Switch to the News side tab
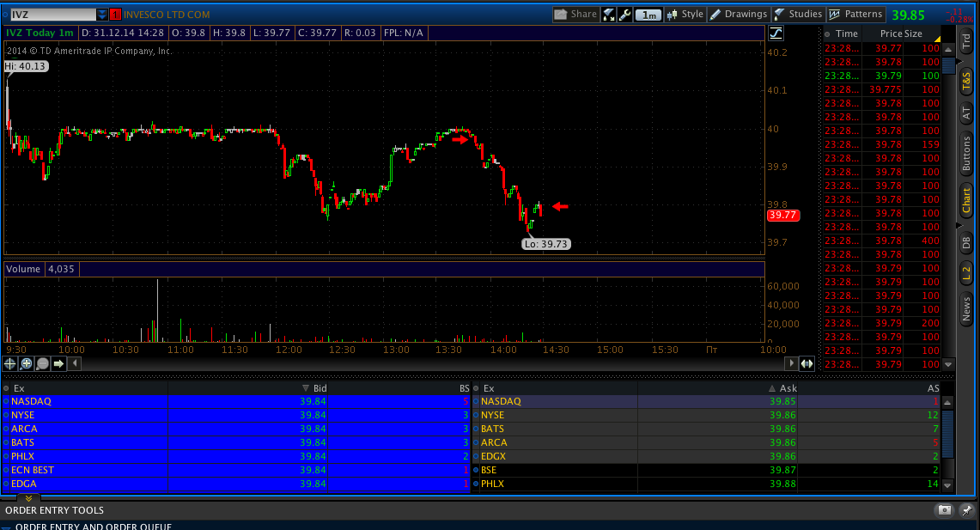Screen dimensions: 980x530 pos(966,308)
